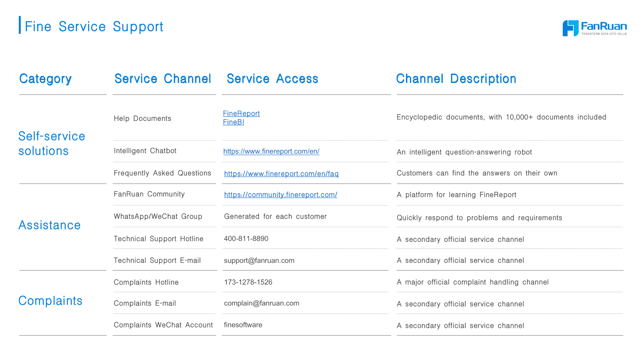The height and width of the screenshot is (357, 644).
Task: Open the community.finereport.com link
Action: point(280,194)
